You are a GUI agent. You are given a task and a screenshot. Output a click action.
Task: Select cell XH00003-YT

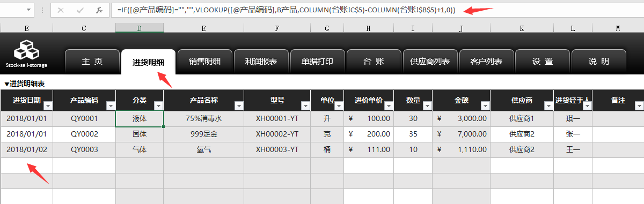(277, 149)
